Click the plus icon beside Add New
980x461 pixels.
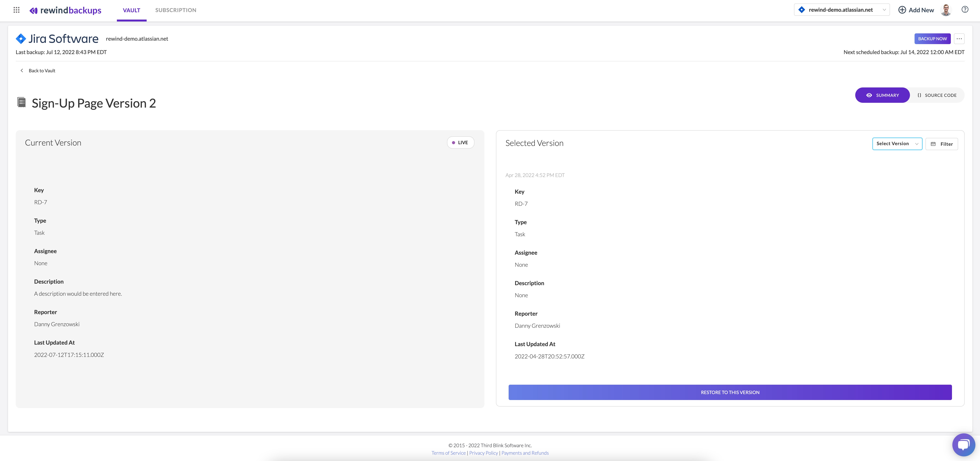pyautogui.click(x=902, y=10)
